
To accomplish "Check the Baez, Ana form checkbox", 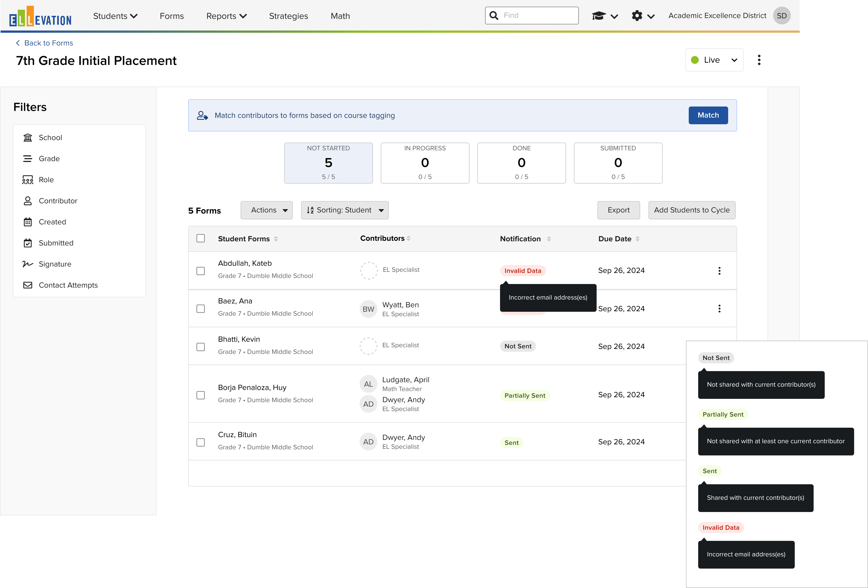I will 201,309.
